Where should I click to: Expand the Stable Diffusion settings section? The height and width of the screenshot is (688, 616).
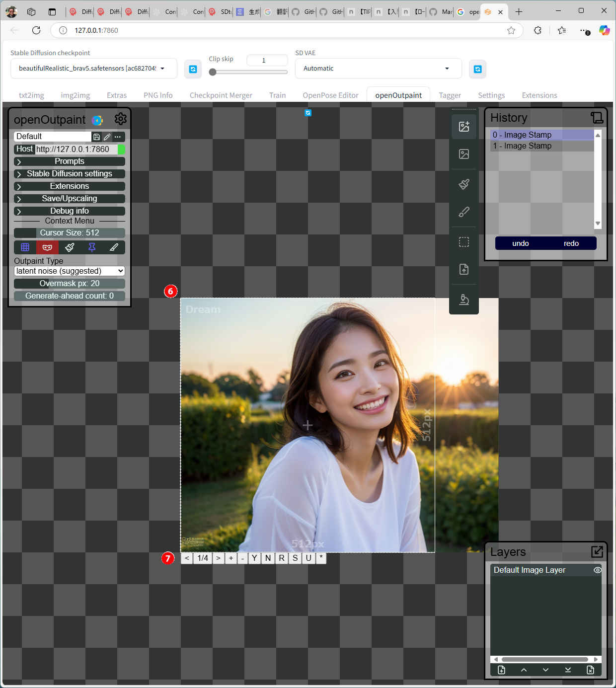pyautogui.click(x=70, y=174)
